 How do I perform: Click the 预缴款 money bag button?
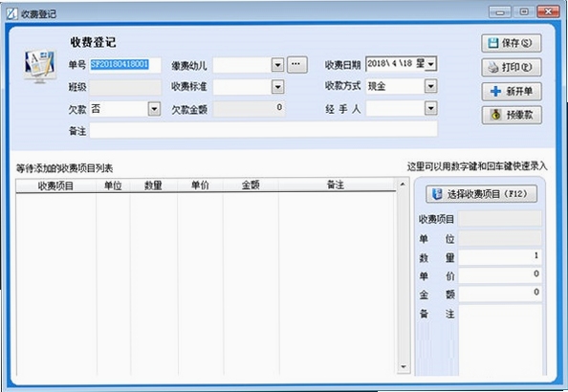(512, 115)
